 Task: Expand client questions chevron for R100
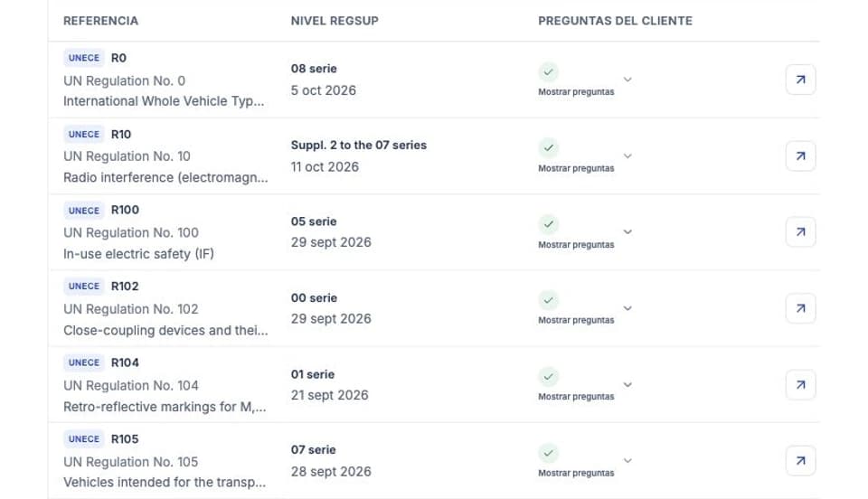(627, 231)
